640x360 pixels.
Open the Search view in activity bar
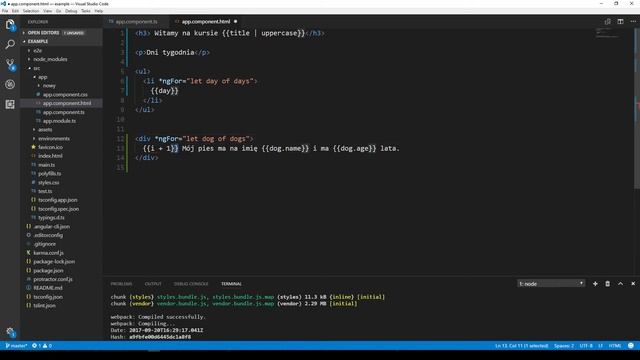pos(10,44)
